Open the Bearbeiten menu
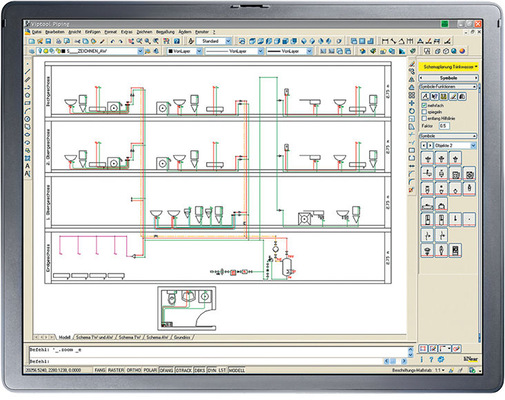This screenshot has width=505, height=400. 55,32
